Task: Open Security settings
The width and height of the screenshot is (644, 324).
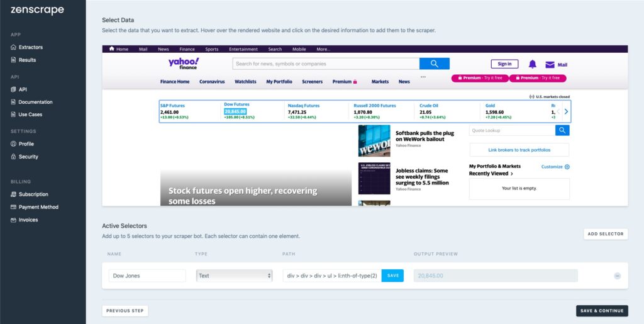Action: (25, 157)
